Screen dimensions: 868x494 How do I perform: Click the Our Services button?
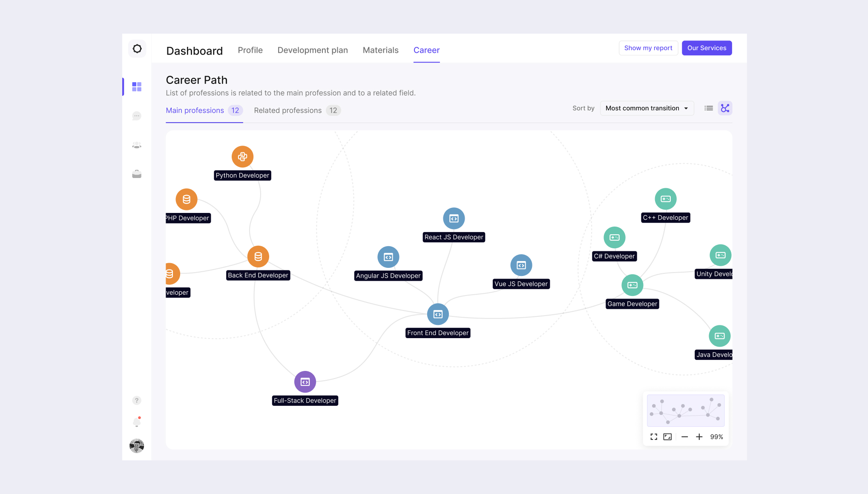707,48
